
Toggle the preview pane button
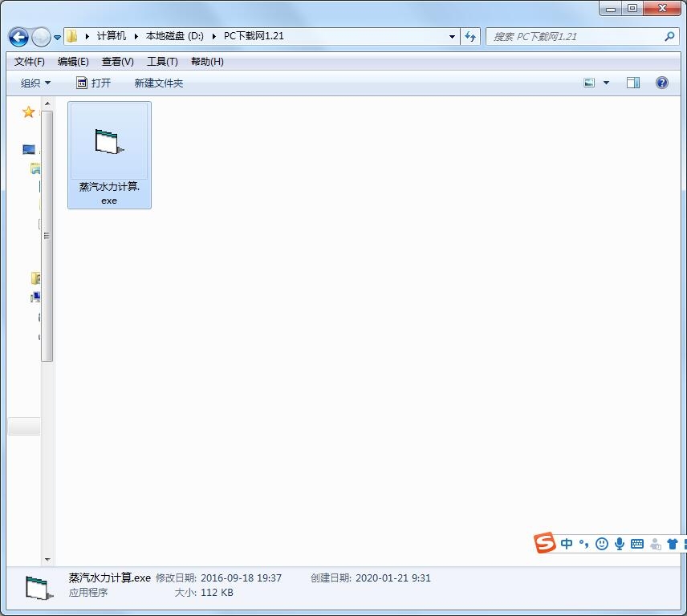tap(632, 83)
